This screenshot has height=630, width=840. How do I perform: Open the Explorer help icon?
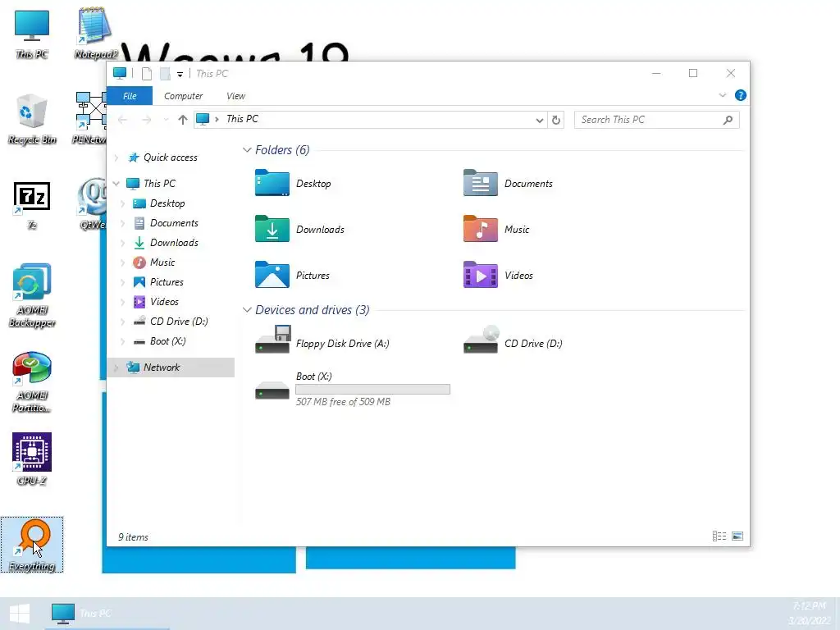tap(741, 95)
